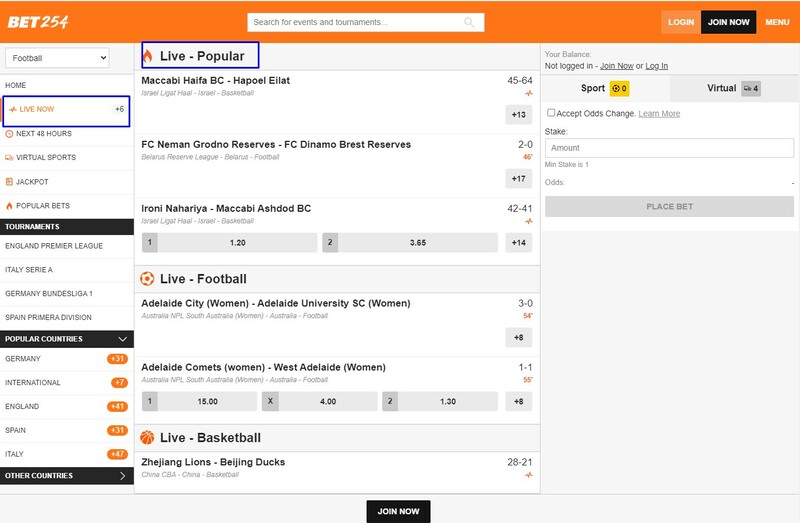Expand +17 markets for Neman Grodno Reserves match

pyautogui.click(x=519, y=179)
